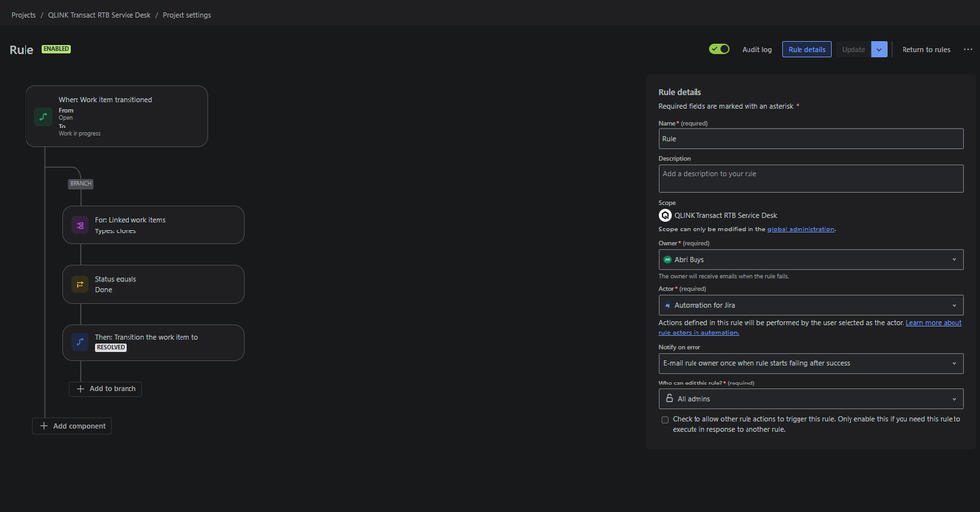This screenshot has width=980, height=512.
Task: Open the Notify on error dropdown
Action: pyautogui.click(x=811, y=363)
